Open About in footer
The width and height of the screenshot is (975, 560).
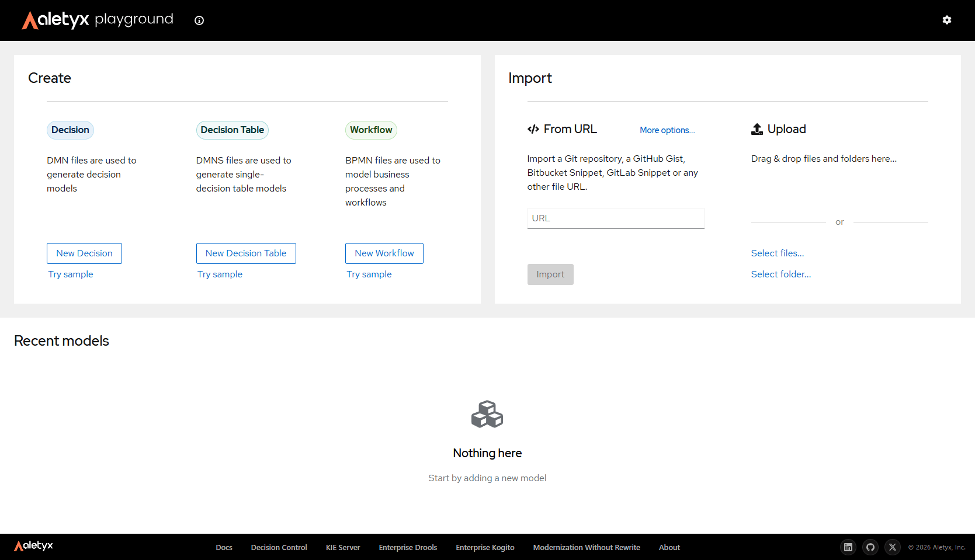pos(669,547)
